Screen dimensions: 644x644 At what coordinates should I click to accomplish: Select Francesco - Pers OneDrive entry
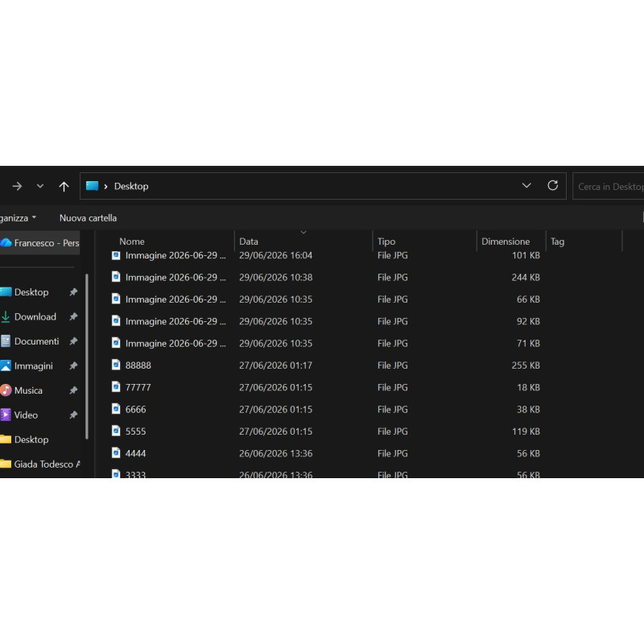tap(39, 243)
